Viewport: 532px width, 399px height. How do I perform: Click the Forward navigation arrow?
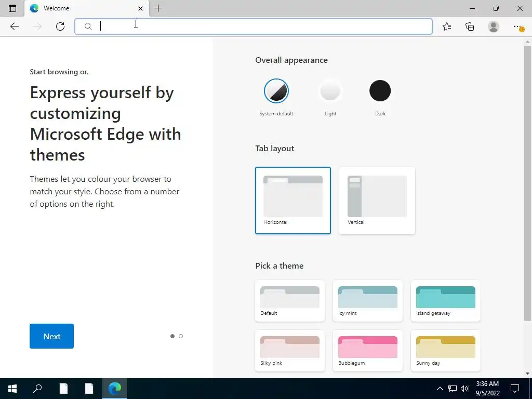(x=37, y=26)
